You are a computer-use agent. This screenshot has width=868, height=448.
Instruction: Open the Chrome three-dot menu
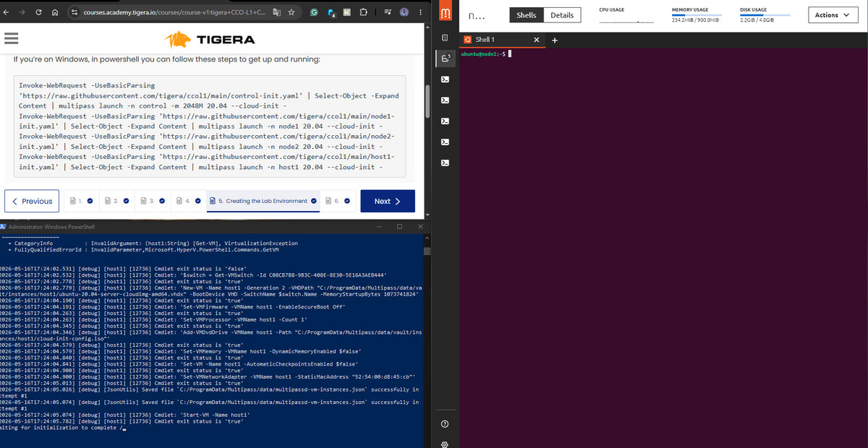420,12
